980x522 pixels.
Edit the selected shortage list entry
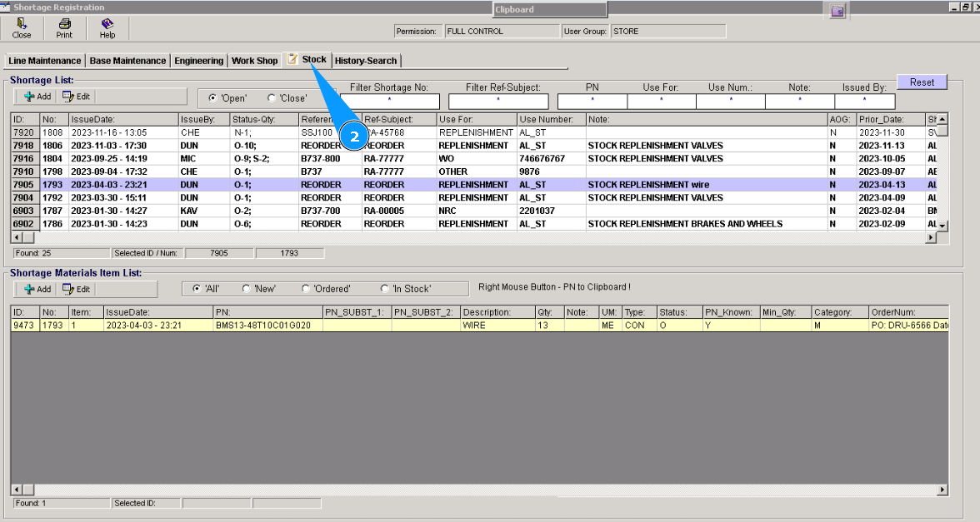[76, 97]
